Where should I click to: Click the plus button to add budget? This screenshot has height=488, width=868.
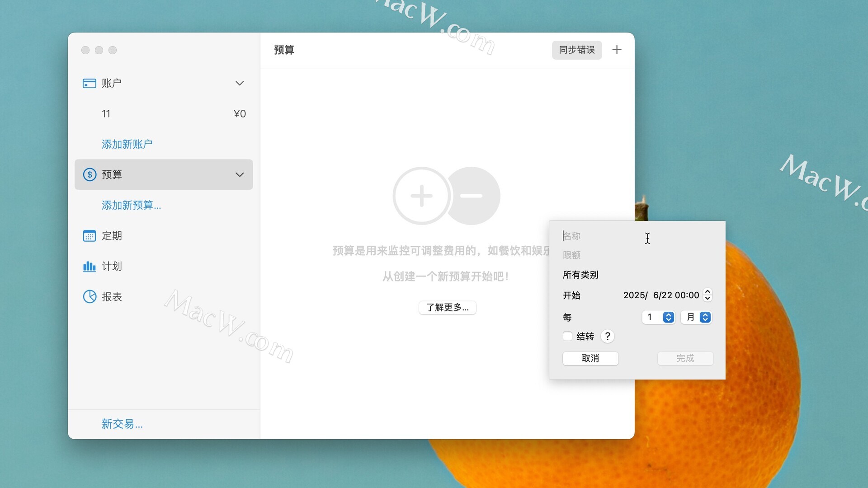[x=617, y=50]
